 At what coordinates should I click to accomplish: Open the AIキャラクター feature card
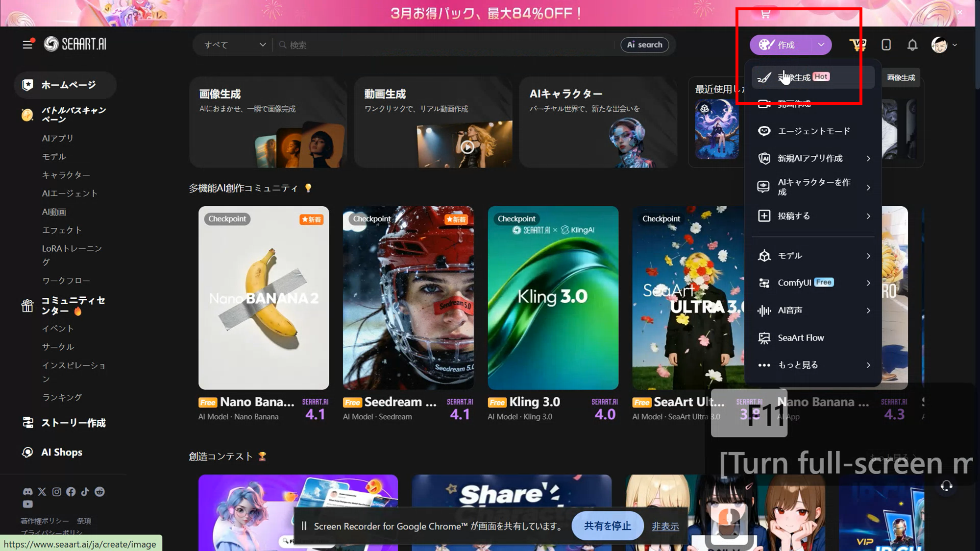click(598, 122)
